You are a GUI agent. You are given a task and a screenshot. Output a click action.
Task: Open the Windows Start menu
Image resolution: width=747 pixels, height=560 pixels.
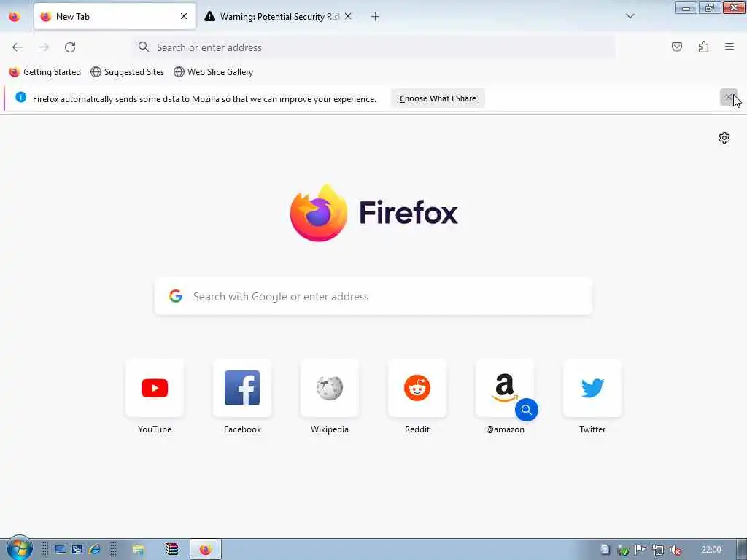19,548
